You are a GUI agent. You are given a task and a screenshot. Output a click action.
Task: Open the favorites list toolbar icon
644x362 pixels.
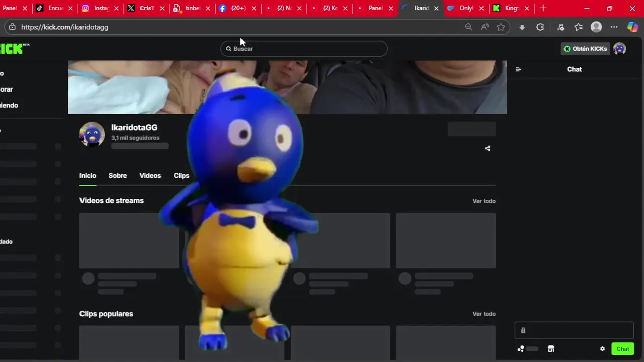coord(578,27)
